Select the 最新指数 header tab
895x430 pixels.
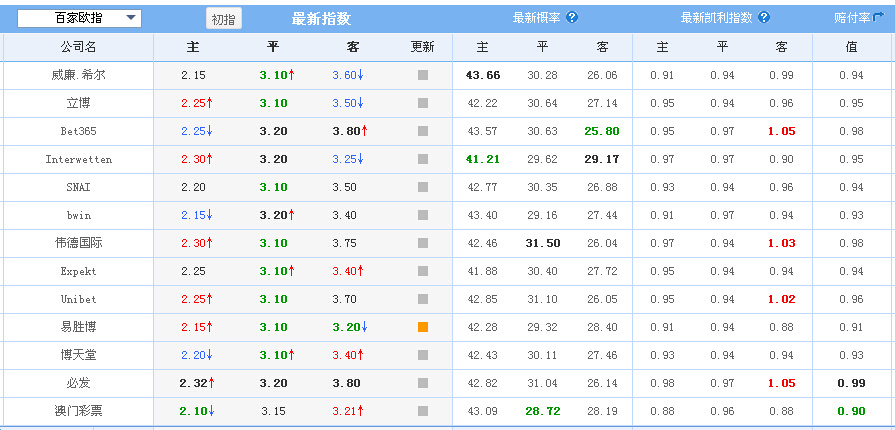coord(321,19)
